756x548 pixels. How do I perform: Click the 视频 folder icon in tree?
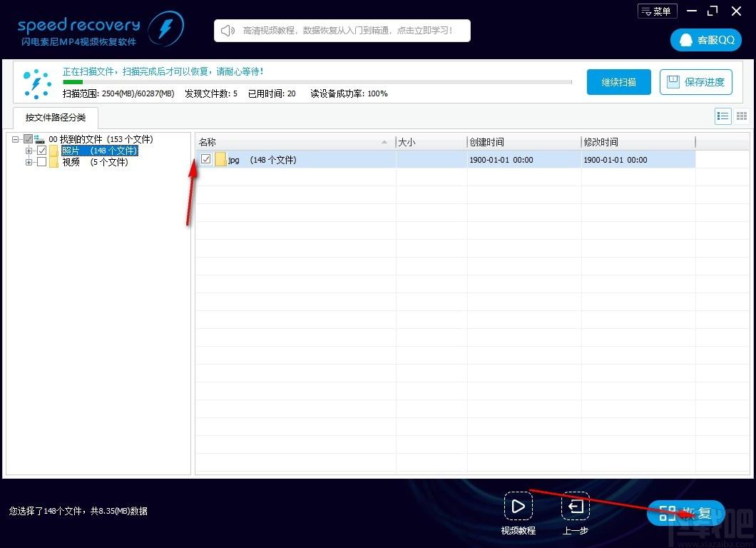[x=53, y=162]
